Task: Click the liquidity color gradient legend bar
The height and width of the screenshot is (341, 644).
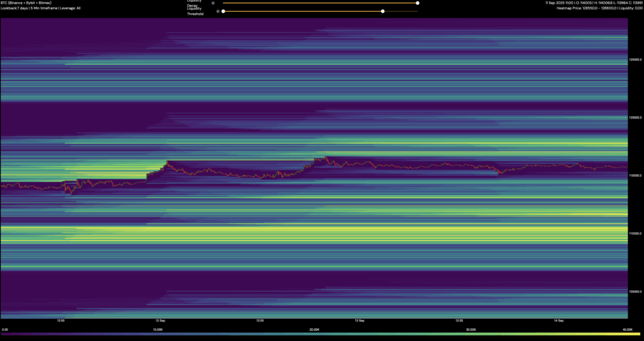Action: 320,334
